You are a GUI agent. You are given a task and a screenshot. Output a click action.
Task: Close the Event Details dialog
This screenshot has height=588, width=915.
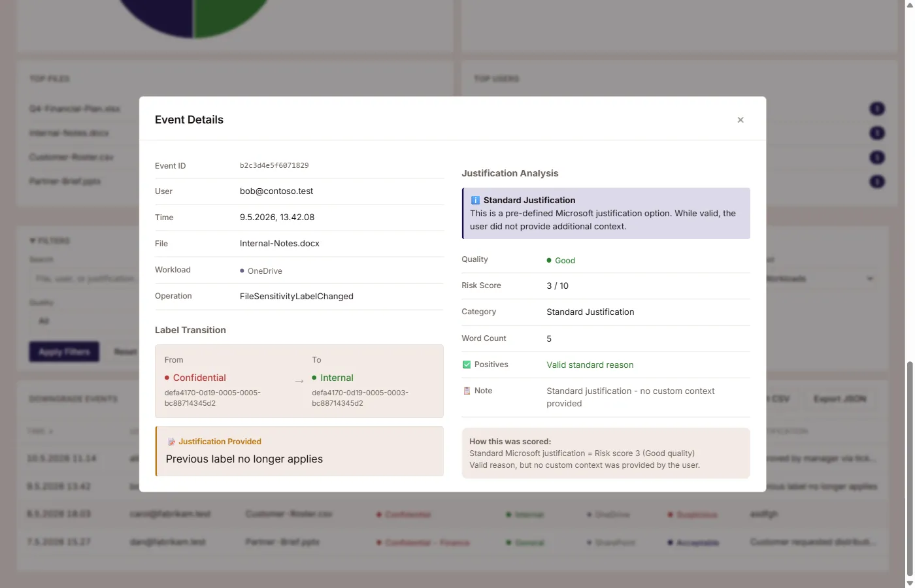(x=740, y=120)
